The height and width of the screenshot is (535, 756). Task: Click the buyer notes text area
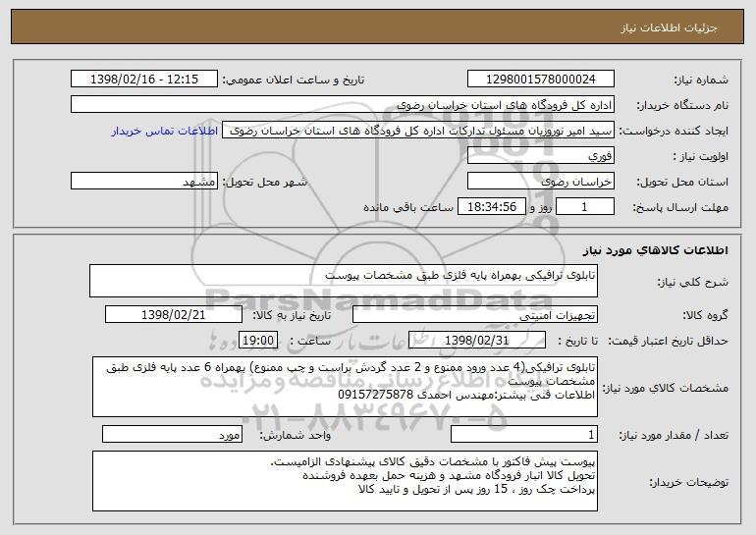[x=345, y=481]
